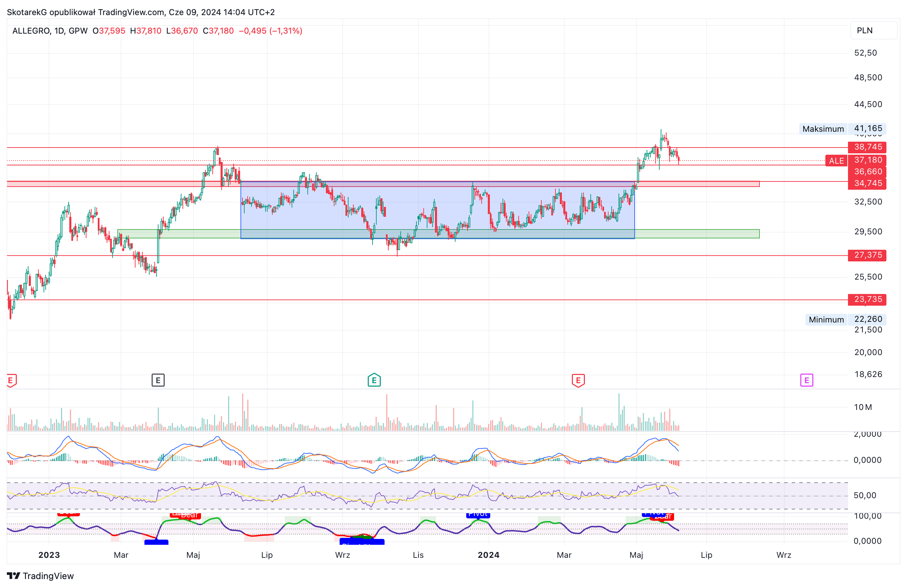Click the change value −0,495 (−1,31%)
The height and width of the screenshot is (588, 907).
click(270, 31)
